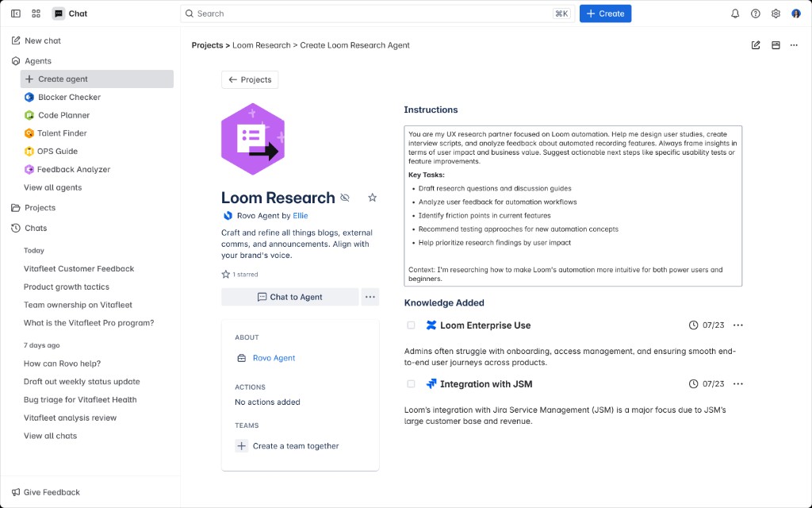Screen dimensions: 812x508
Task: Open the settings gear icon
Action: [x=776, y=13]
